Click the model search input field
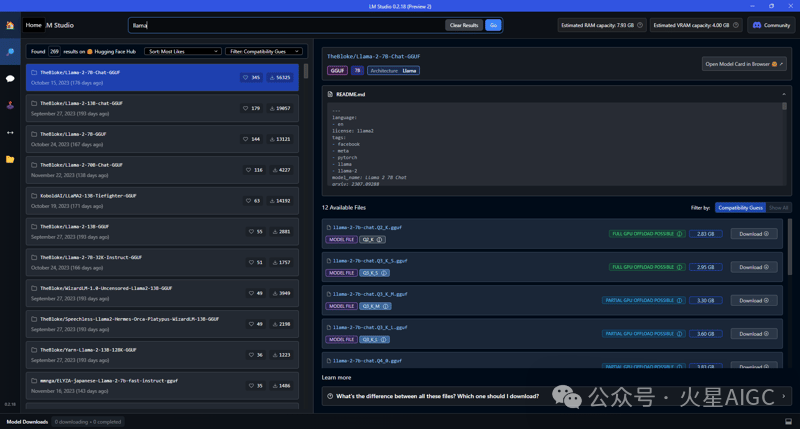The width and height of the screenshot is (800, 429). click(x=286, y=25)
